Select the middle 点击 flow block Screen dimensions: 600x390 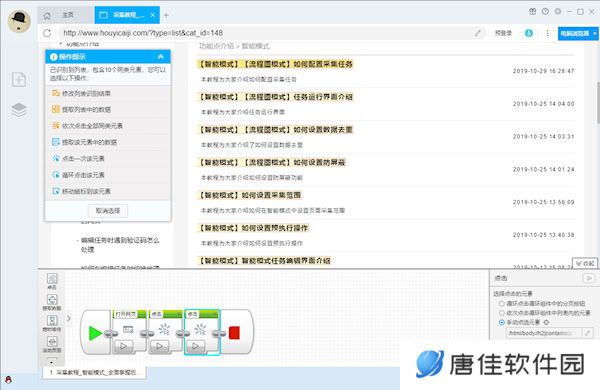(165, 331)
